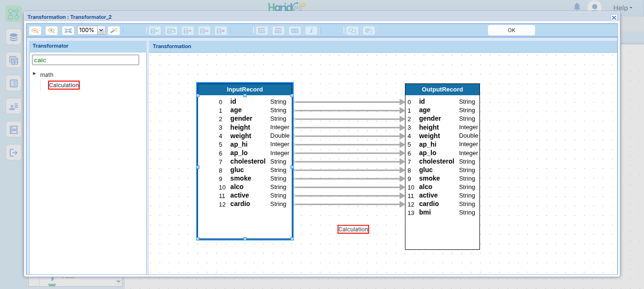Close the Transformation dialog

(614, 17)
